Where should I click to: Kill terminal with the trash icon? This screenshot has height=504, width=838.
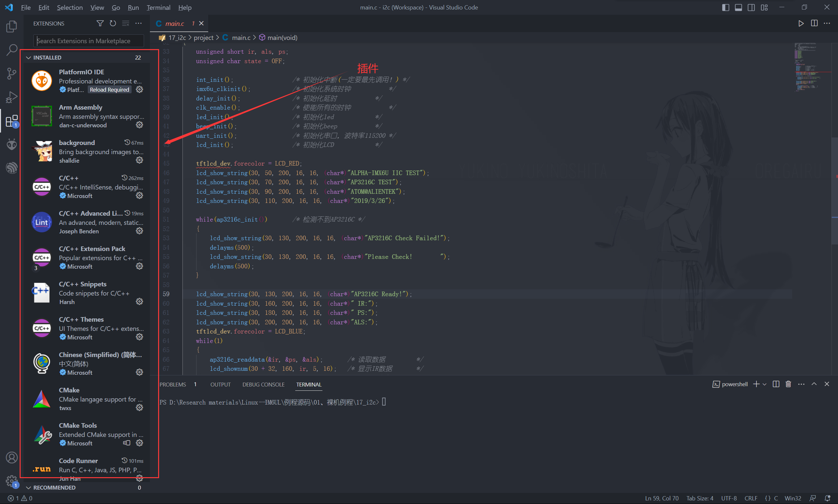tap(788, 384)
